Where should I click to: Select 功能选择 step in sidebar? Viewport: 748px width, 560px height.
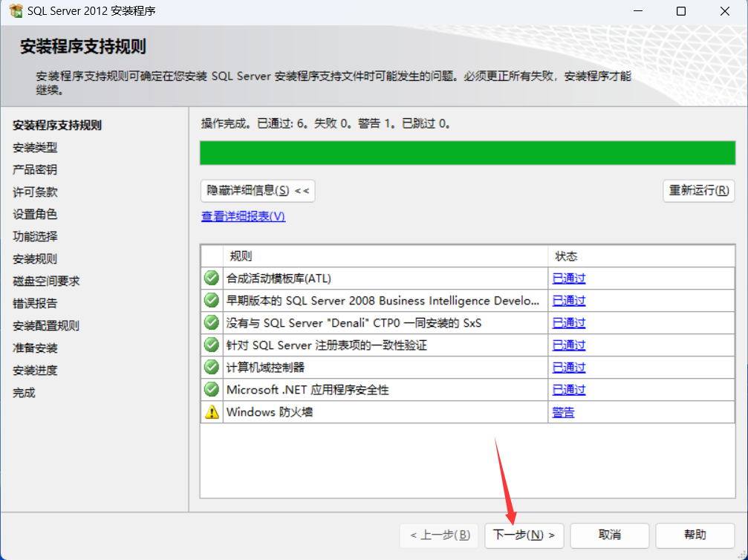coord(35,237)
